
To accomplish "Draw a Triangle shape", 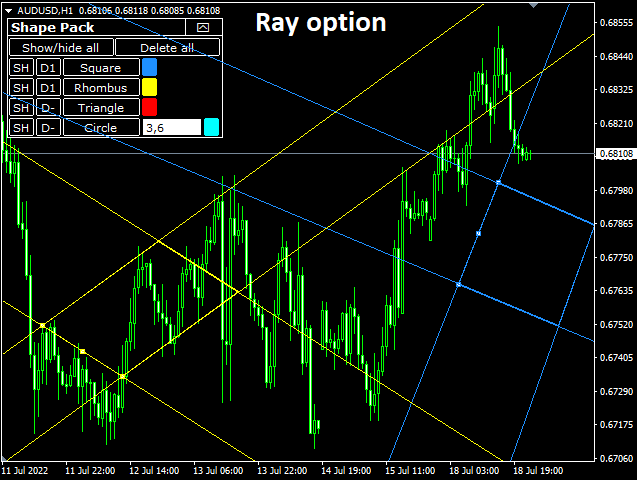I will point(101,107).
